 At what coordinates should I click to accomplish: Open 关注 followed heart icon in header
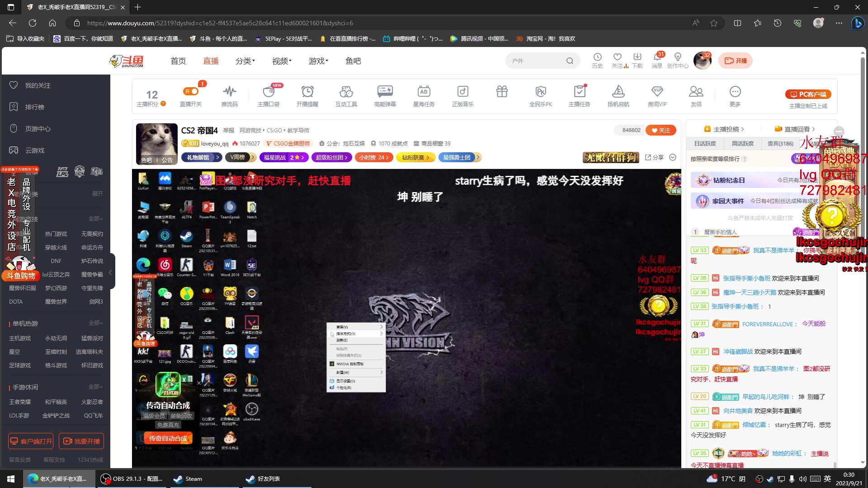tap(618, 60)
